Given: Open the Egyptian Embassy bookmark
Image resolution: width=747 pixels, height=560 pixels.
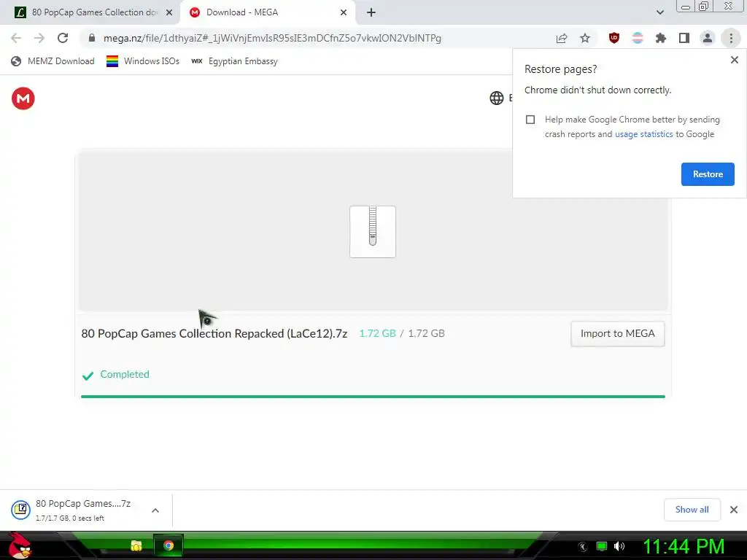Looking at the screenshot, I should (x=234, y=61).
